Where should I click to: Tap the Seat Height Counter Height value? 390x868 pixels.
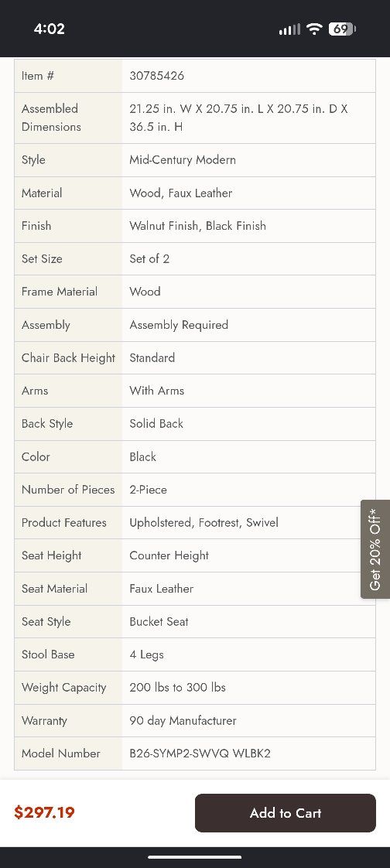(x=169, y=555)
